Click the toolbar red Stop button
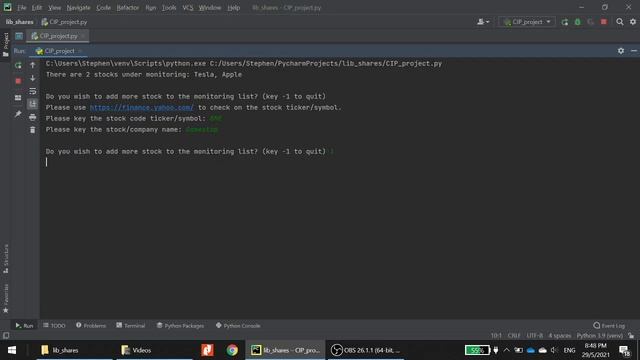This screenshot has width=640, height=360. tap(604, 22)
